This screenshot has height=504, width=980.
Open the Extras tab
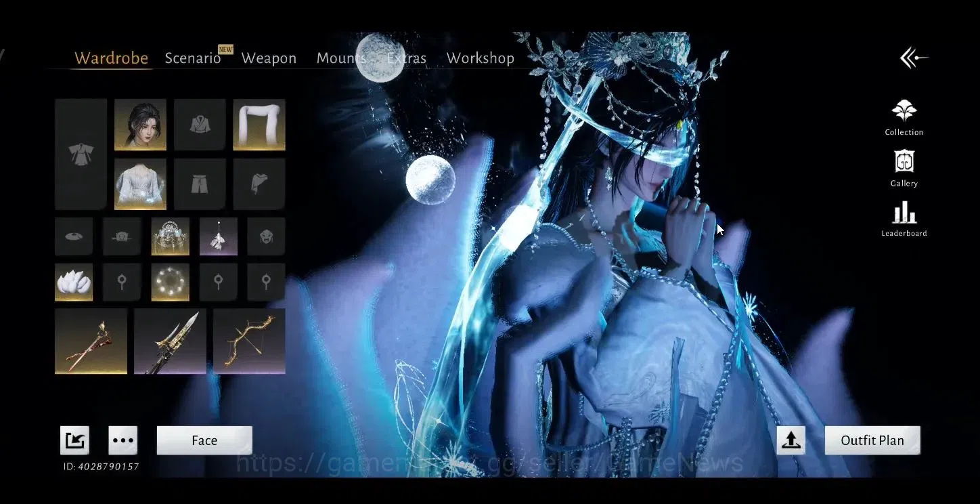coord(406,58)
